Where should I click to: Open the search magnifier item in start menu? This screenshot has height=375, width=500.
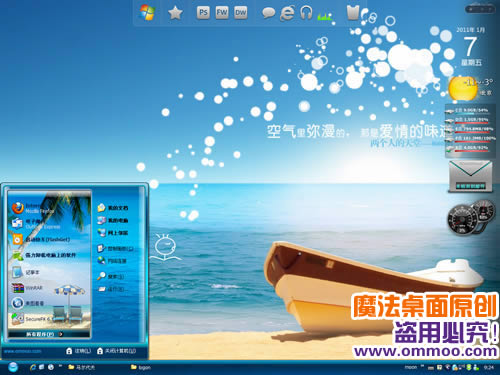[111, 276]
